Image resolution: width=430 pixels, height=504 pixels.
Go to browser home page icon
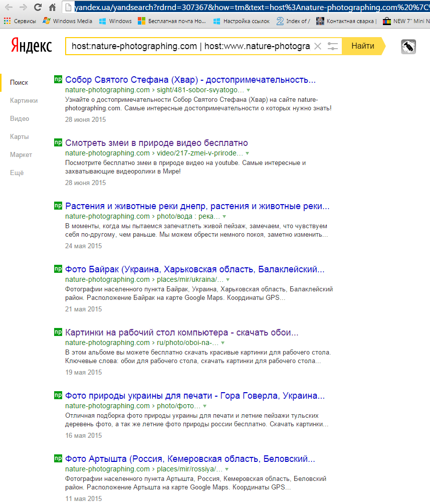(x=52, y=8)
